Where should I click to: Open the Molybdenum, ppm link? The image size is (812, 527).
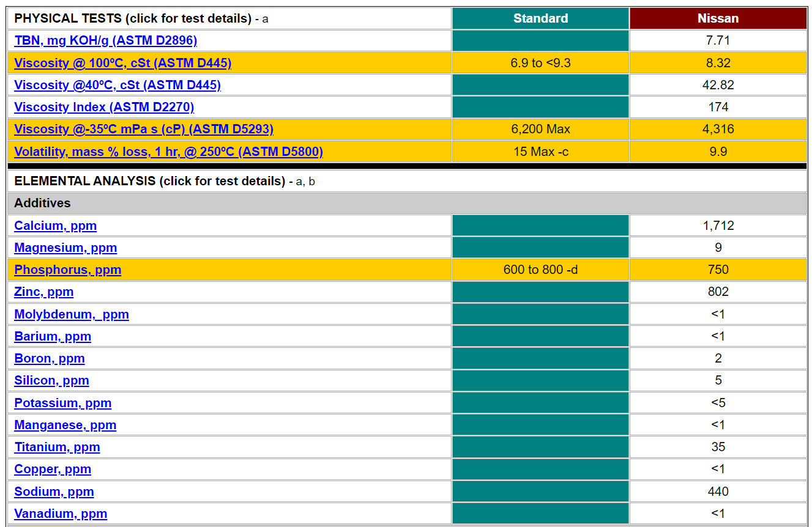(x=72, y=314)
